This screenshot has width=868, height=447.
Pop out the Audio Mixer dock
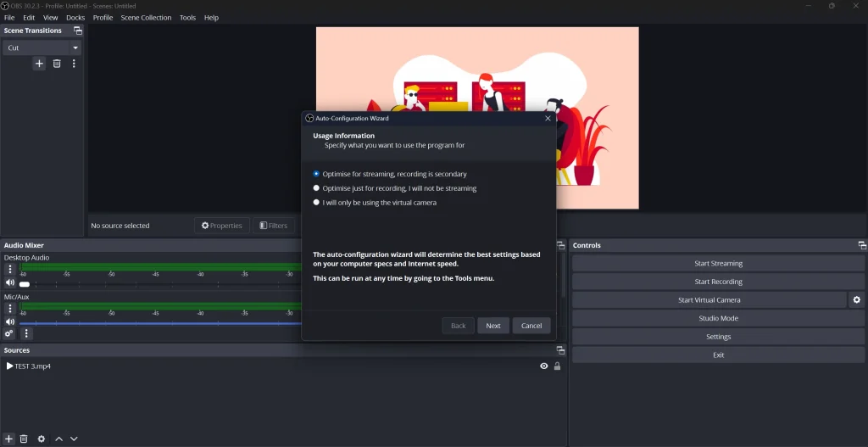point(561,245)
